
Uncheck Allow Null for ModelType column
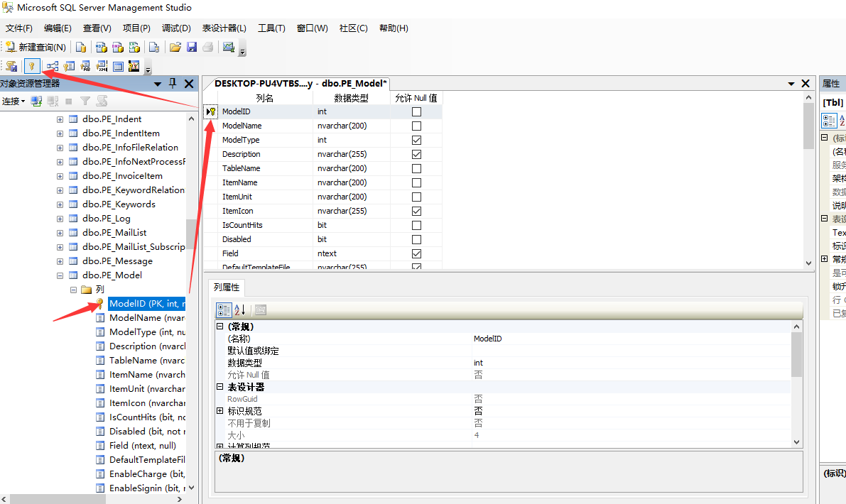tap(416, 140)
